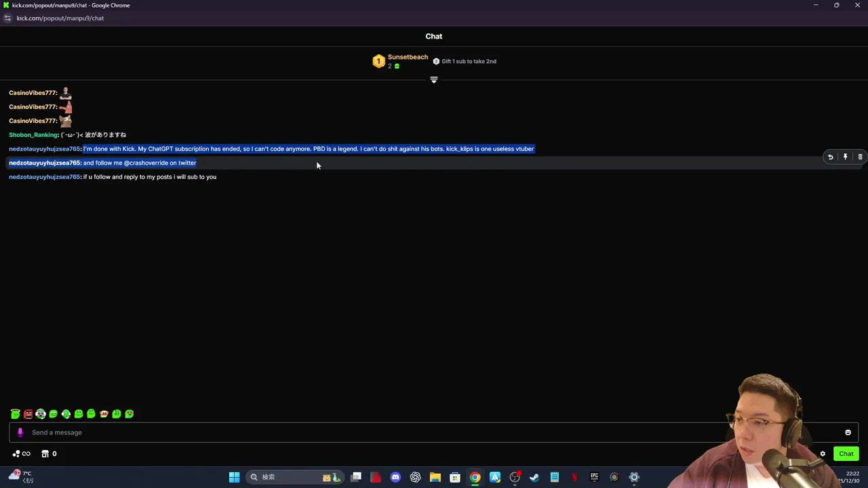
Task: Insert the halo green emote
Action: [x=15, y=413]
